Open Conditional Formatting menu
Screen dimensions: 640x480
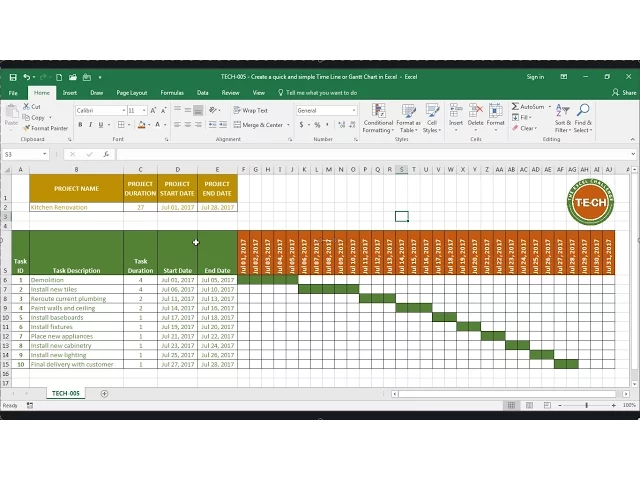coord(378,118)
